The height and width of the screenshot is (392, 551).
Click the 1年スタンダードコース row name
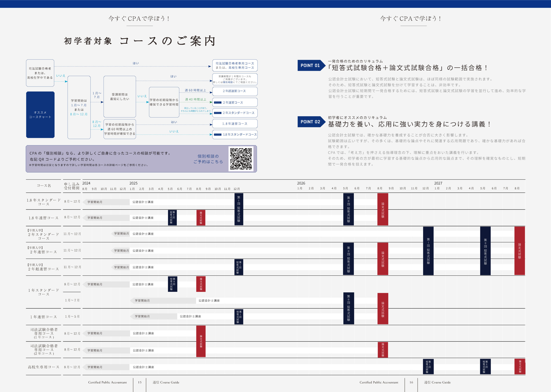pos(44,292)
